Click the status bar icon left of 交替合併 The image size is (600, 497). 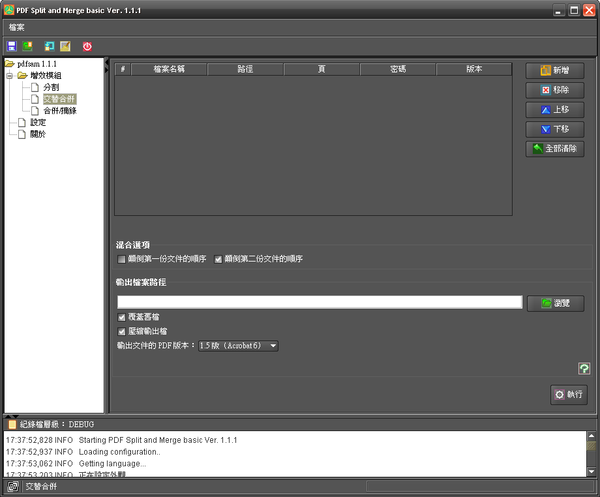tap(13, 487)
